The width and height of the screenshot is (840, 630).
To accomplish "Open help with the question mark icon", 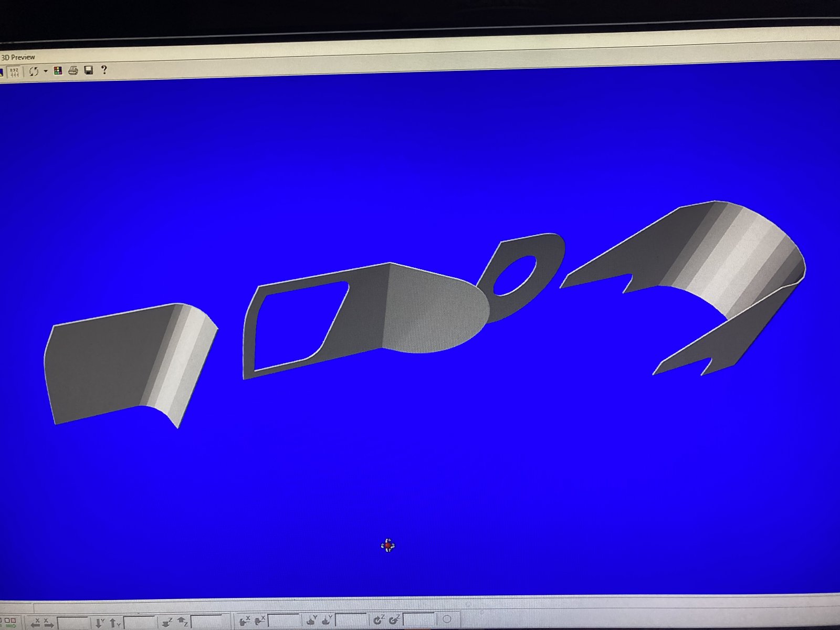I will (104, 69).
